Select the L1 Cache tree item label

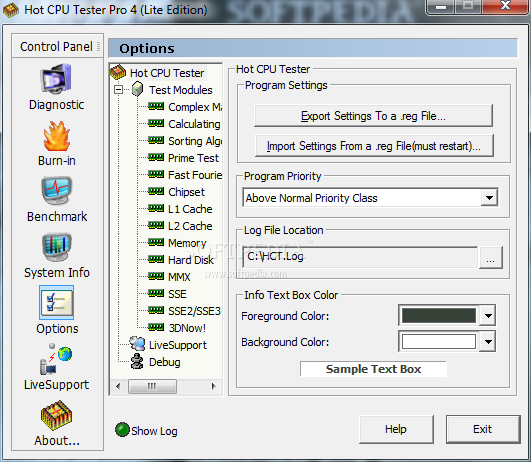click(x=190, y=209)
